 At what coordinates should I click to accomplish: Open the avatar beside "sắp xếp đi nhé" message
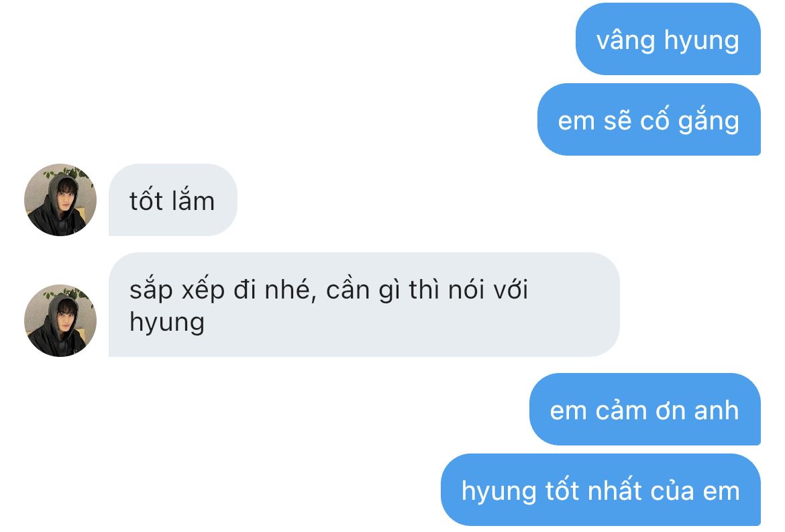click(60, 321)
